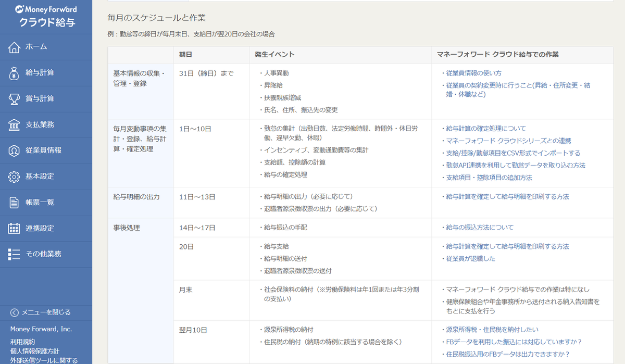
Task: Click the 人事異動 event text
Action: (x=277, y=73)
